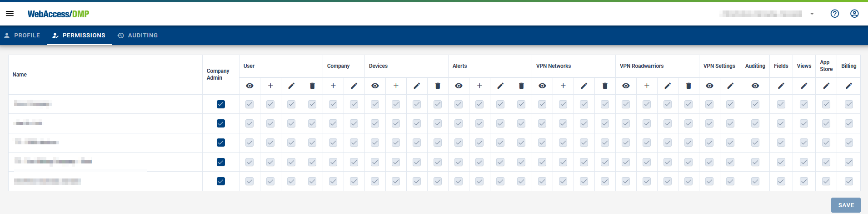Switch to the Auditing tab
The width and height of the screenshot is (868, 214).
138,36
